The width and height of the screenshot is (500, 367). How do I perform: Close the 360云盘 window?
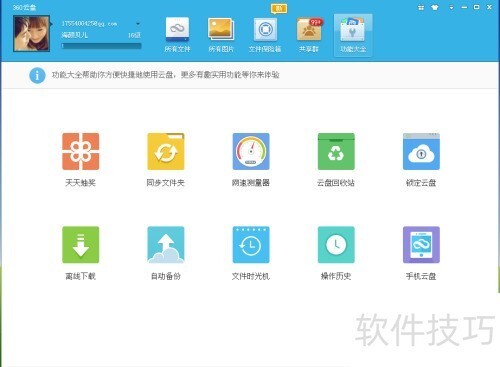point(489,7)
